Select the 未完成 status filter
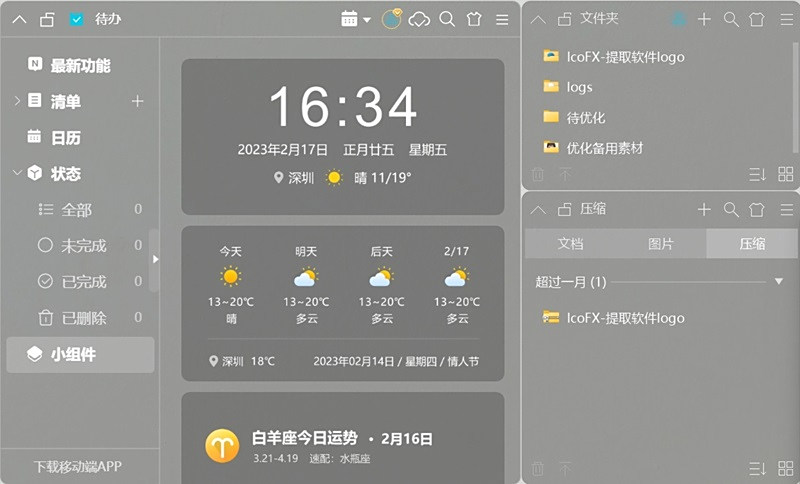The image size is (800, 484). 83,246
